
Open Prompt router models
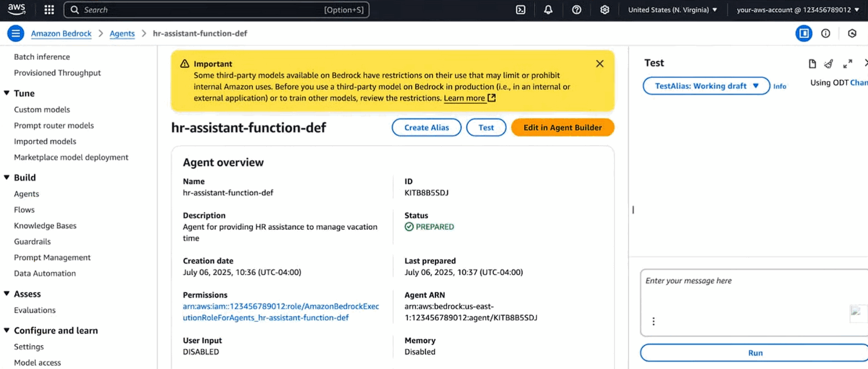tap(54, 125)
